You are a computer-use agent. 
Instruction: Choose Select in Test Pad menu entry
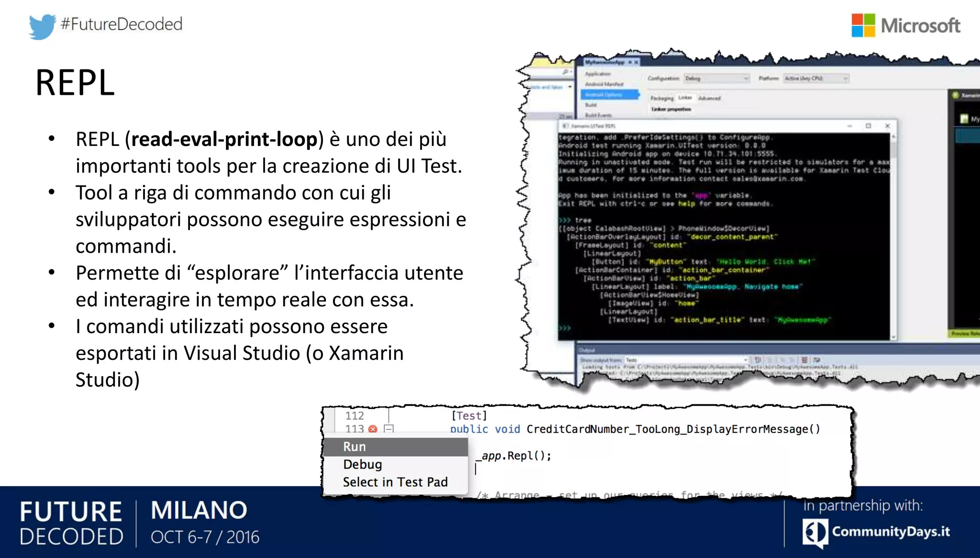pos(395,482)
